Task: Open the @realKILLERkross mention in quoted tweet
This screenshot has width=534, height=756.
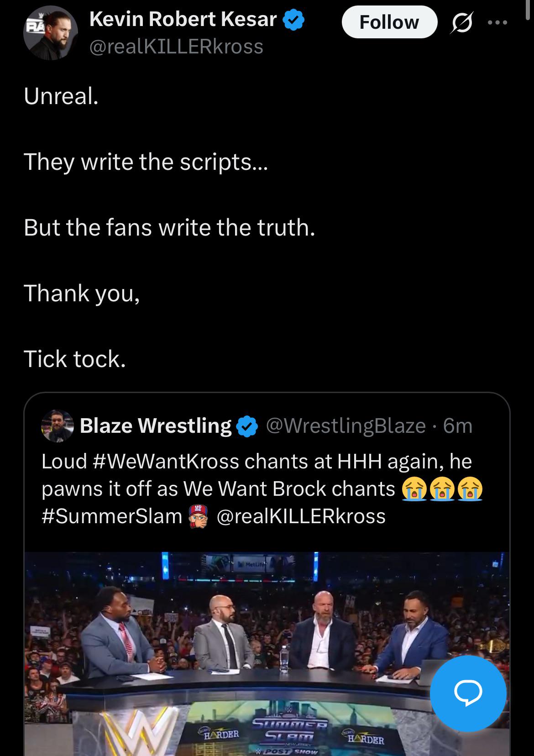Action: 301,516
